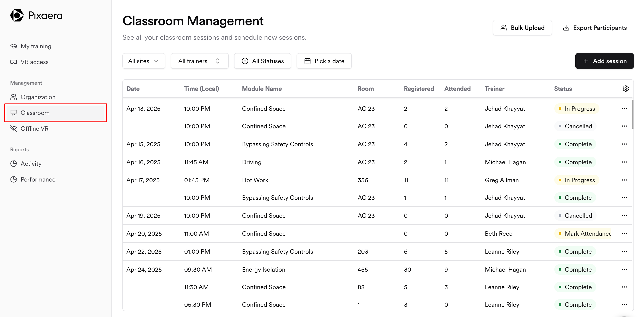Open options for Energy Isolation session
The width and height of the screenshot is (644, 317).
624,269
